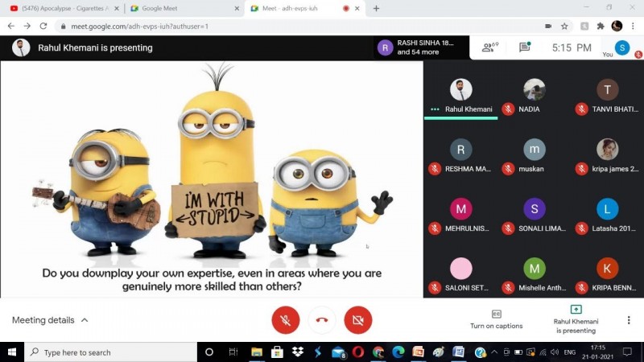Image resolution: width=644 pixels, height=362 pixels.
Task: Turn on captions
Action: pos(496,319)
